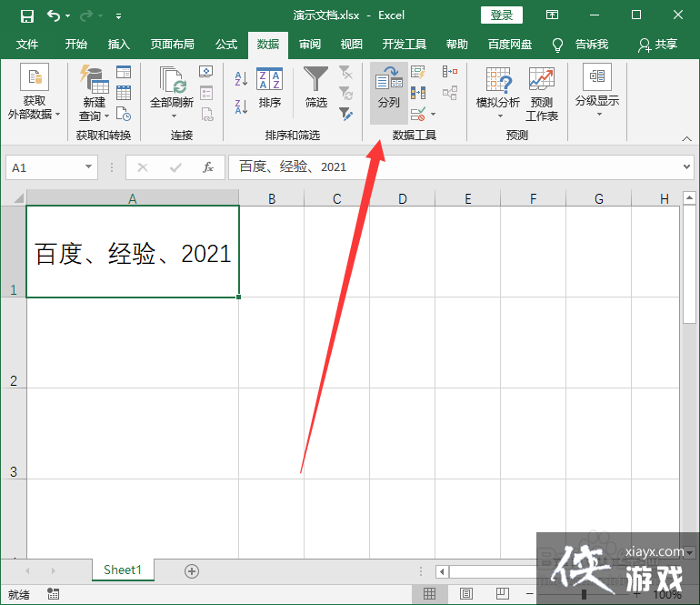Click the Save icon in title bar
Screen dimensions: 700x605
(26, 16)
